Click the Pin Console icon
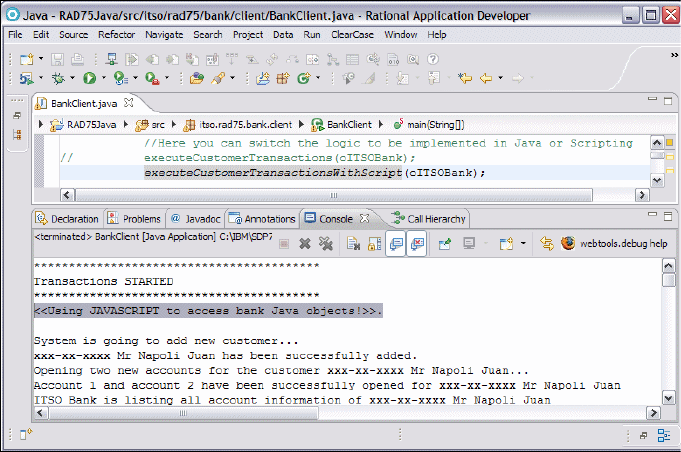This screenshot has width=681, height=452. click(444, 243)
